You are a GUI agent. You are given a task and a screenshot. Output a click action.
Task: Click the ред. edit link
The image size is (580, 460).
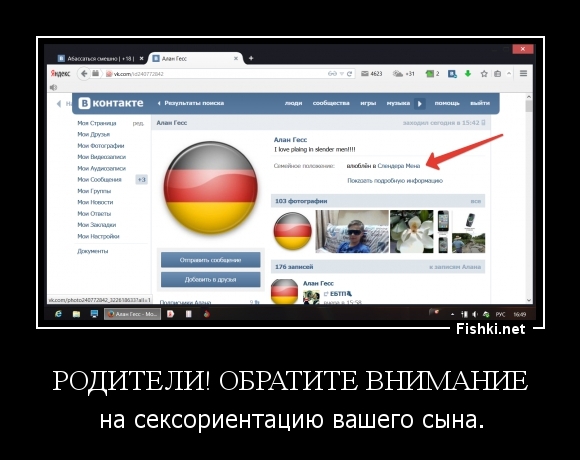(138, 124)
